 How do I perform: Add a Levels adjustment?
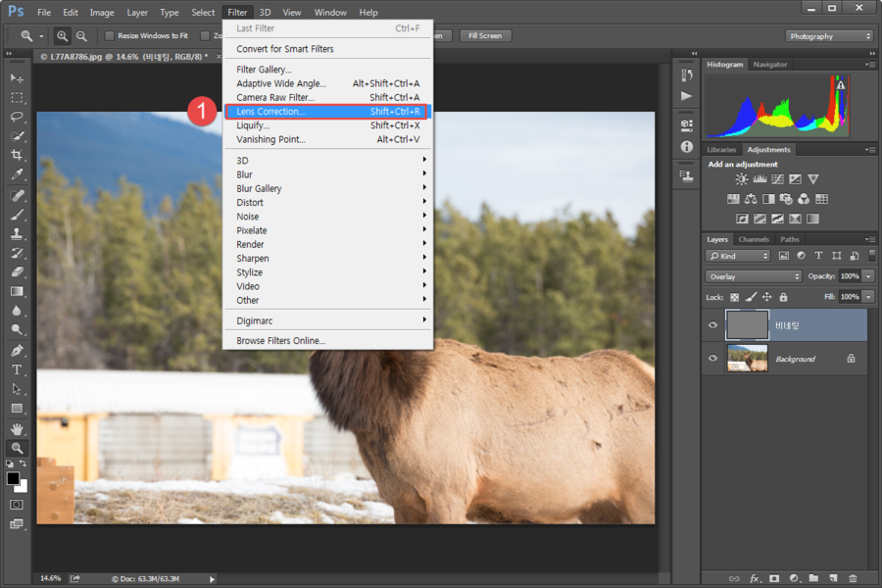(759, 179)
